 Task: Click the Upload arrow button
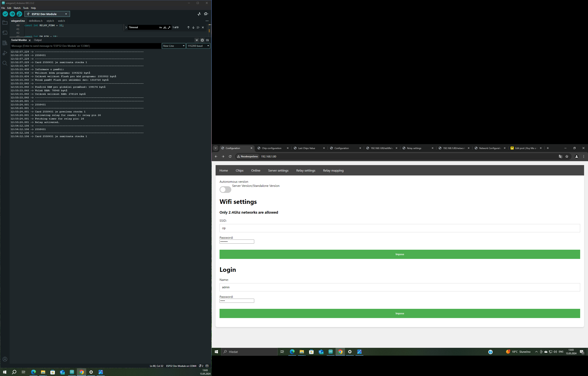click(12, 14)
